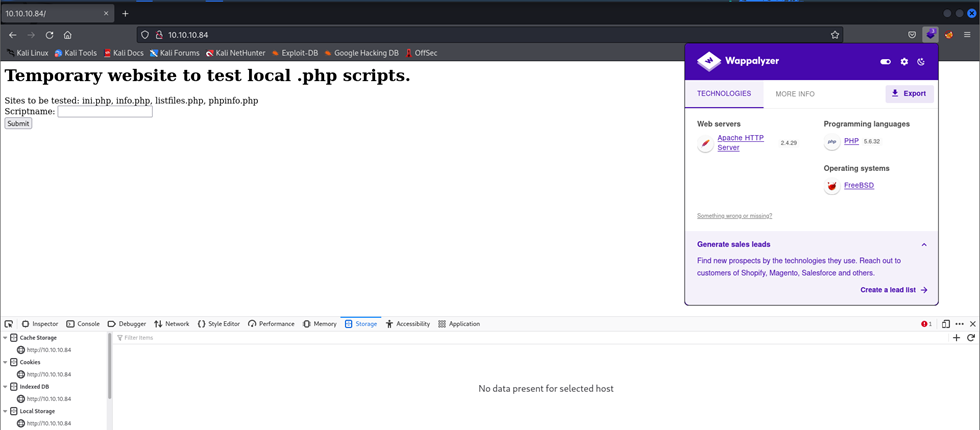Open the MORE INFO tab in Wappalyzer

pos(795,94)
